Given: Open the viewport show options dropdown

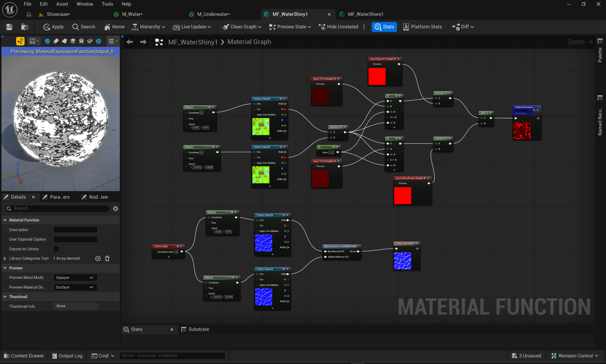Looking at the screenshot, I should [x=34, y=41].
